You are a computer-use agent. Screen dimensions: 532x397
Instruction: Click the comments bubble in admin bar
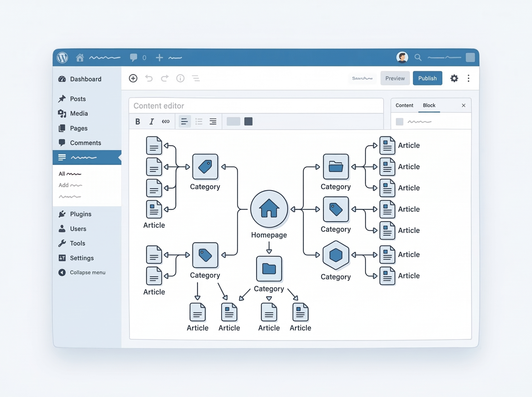[x=134, y=57]
